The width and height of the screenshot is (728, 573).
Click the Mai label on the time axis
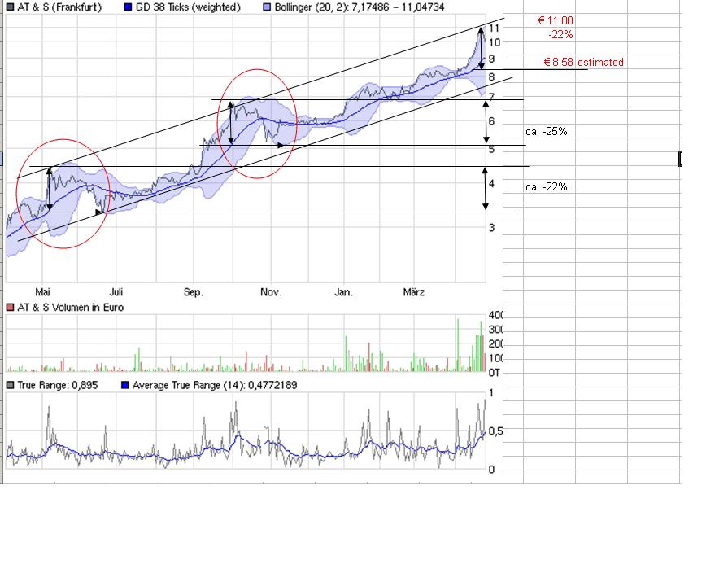click(43, 292)
